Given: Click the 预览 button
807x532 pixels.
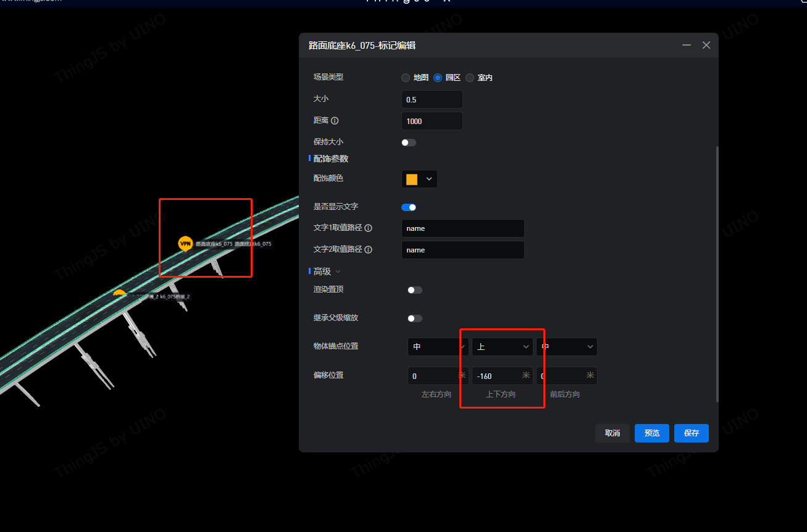Looking at the screenshot, I should pos(652,433).
